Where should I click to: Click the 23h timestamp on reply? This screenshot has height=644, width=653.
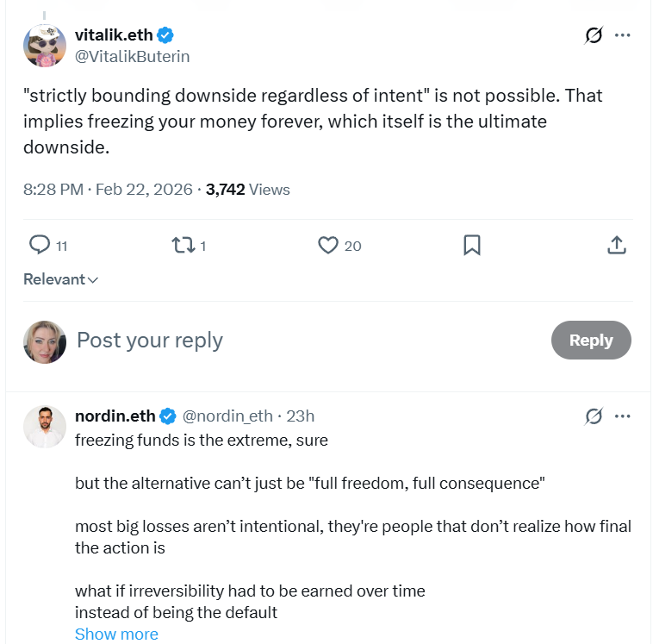point(301,416)
